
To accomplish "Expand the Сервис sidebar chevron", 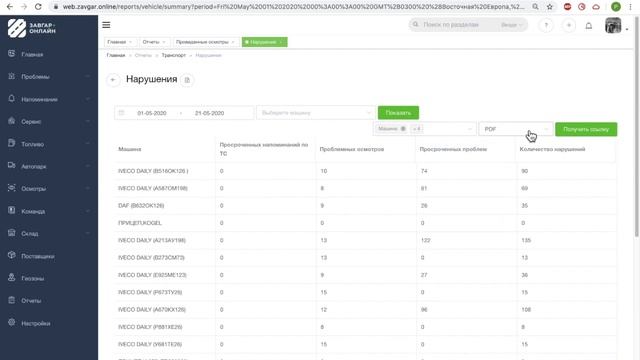I will 87,121.
